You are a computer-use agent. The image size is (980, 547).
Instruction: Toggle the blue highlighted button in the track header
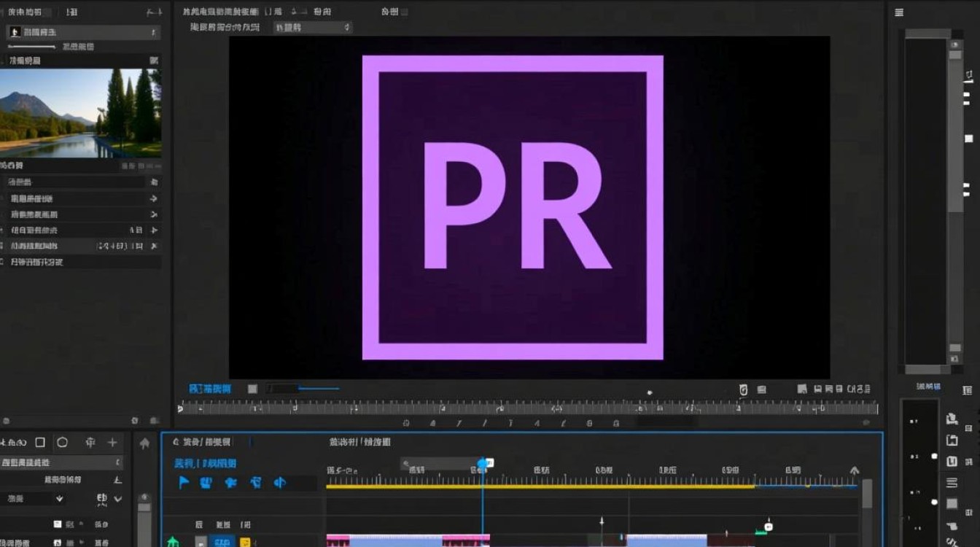click(x=221, y=542)
